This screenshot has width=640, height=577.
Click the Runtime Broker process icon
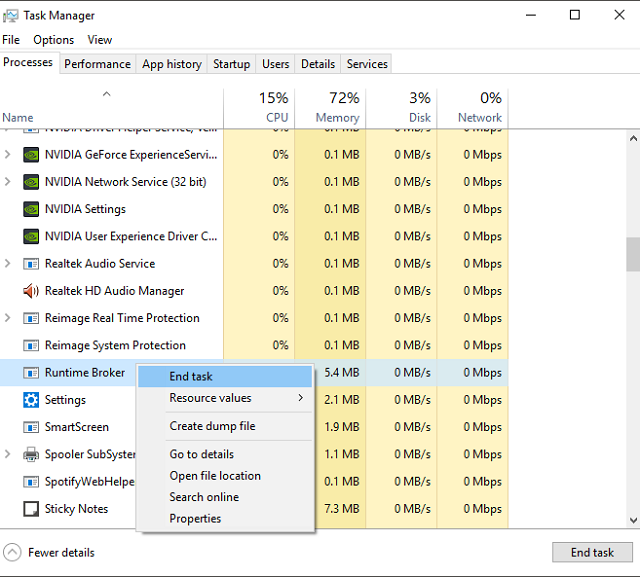click(31, 373)
